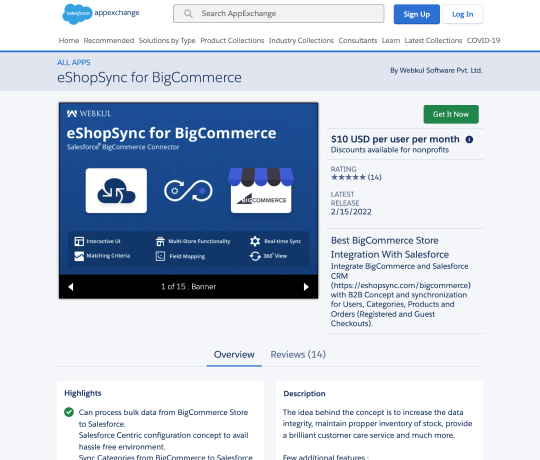
Task: Open the COVID-19 menu item
Action: [x=483, y=41]
